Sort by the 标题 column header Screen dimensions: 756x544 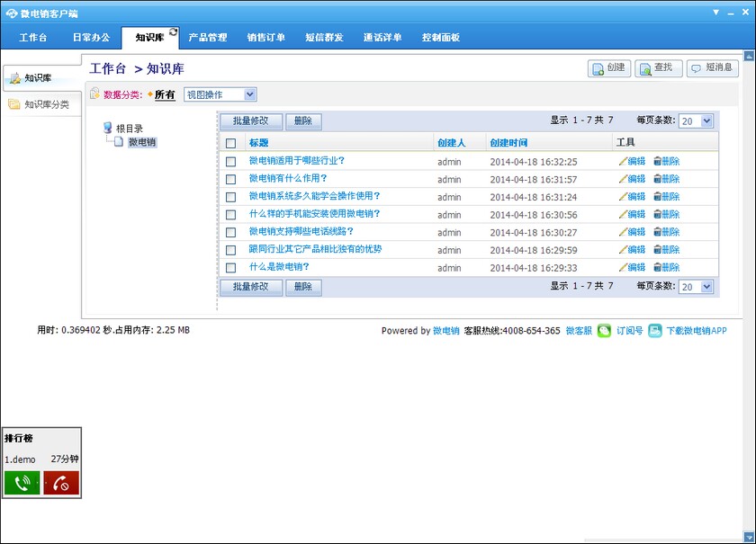click(x=258, y=143)
